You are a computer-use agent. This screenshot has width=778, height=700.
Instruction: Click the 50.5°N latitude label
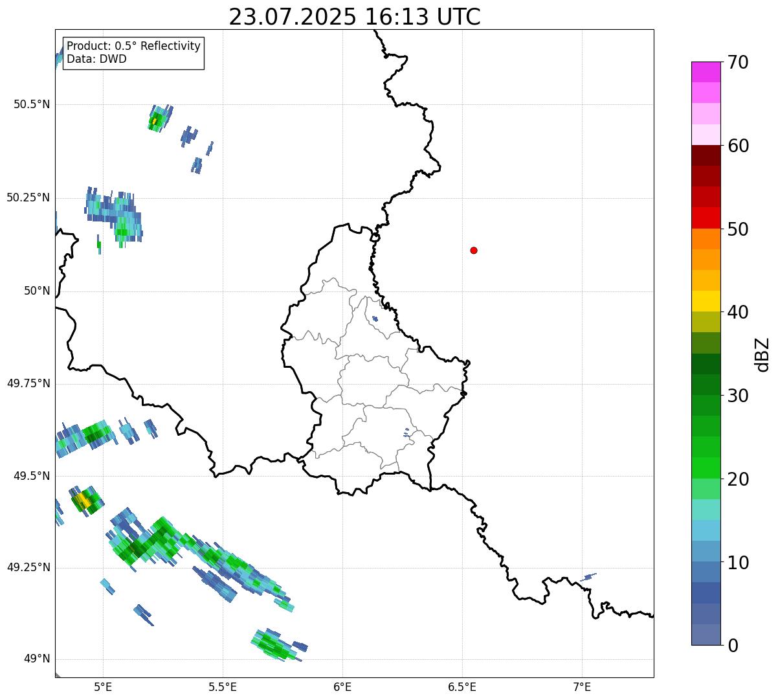click(32, 105)
